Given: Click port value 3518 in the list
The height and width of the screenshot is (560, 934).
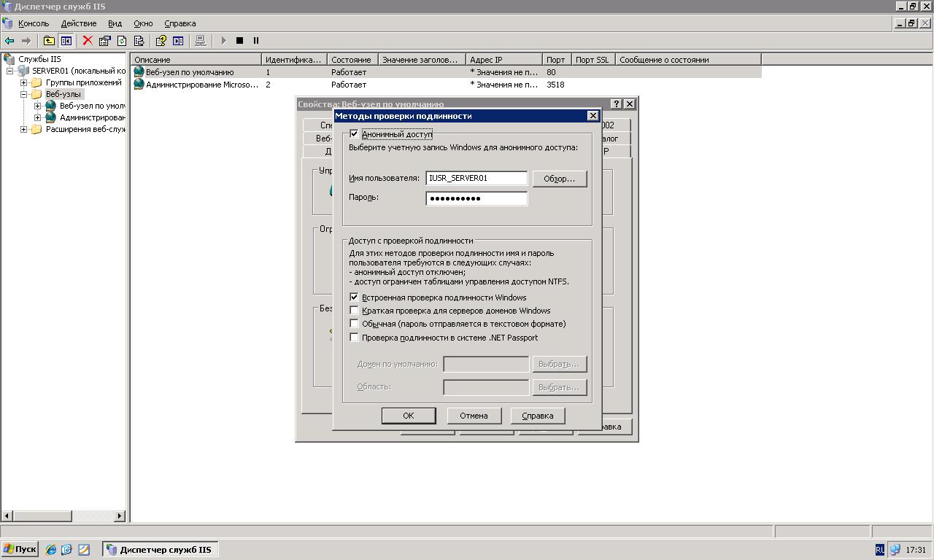Looking at the screenshot, I should click(555, 85).
